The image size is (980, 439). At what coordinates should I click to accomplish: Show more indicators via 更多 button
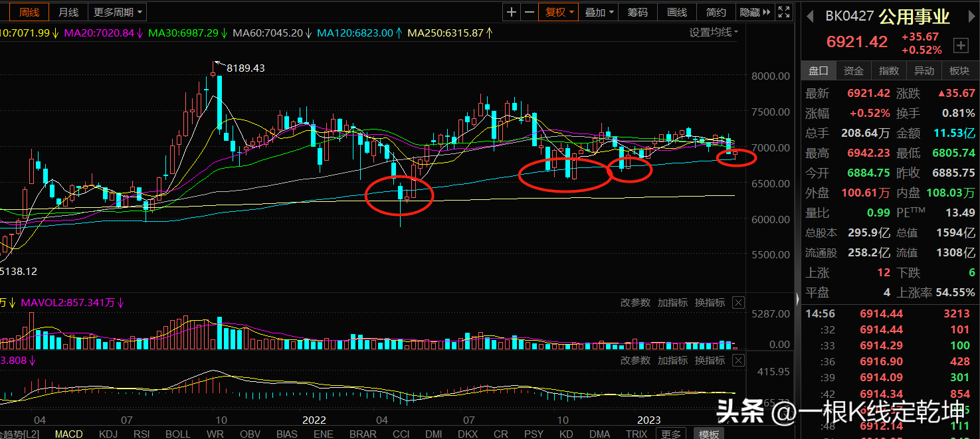click(671, 434)
